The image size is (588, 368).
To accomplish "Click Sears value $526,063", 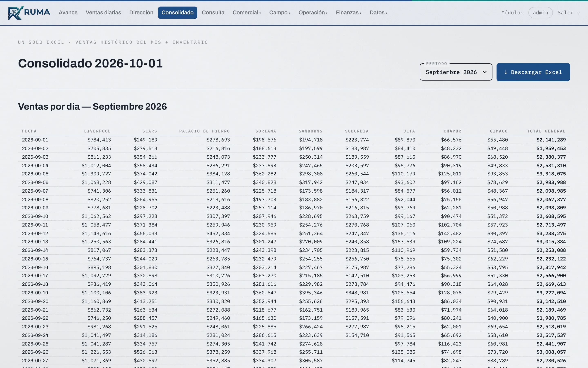I will (146, 352).
